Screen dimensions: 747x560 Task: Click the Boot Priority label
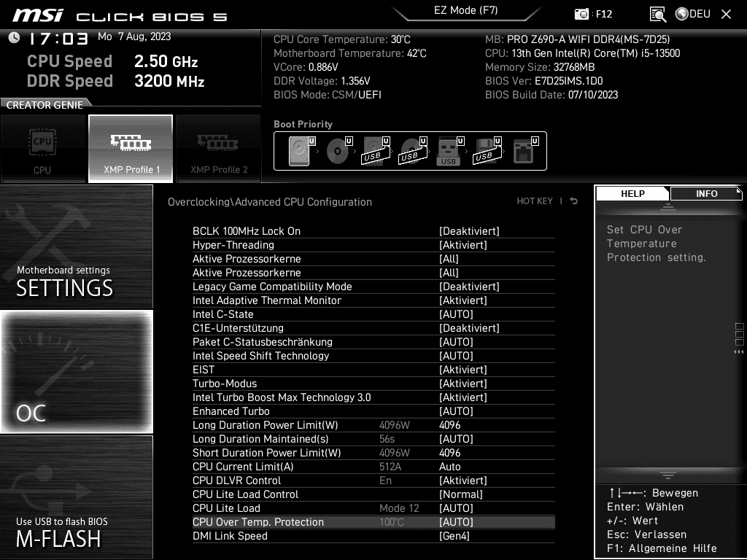tap(303, 124)
